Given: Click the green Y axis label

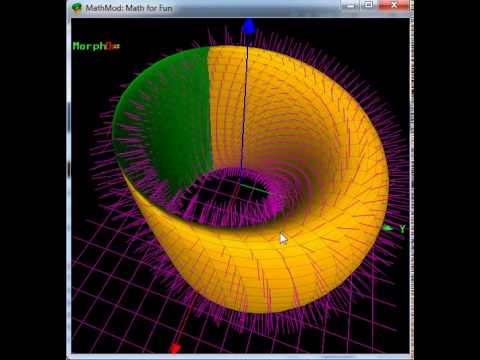Looking at the screenshot, I should [403, 229].
